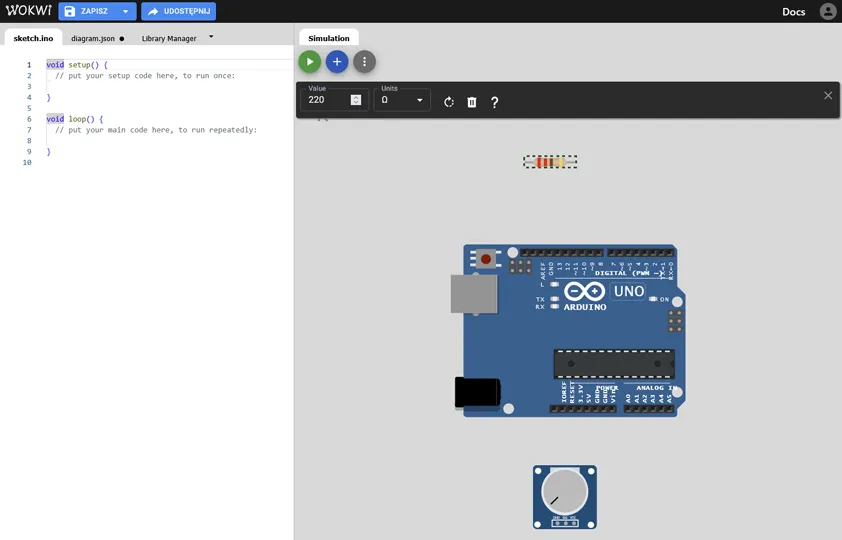Rotate the selected resistor
The image size is (842, 540).
[x=449, y=102]
